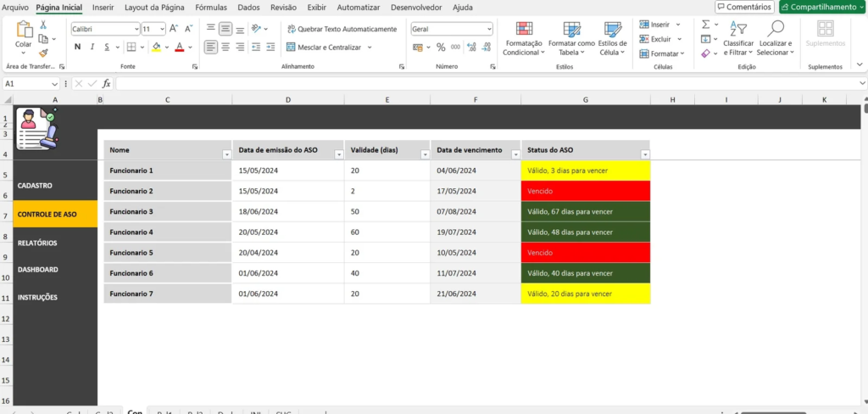Apply percent style to cell
Viewport: 868px width, 414px height.
441,48
